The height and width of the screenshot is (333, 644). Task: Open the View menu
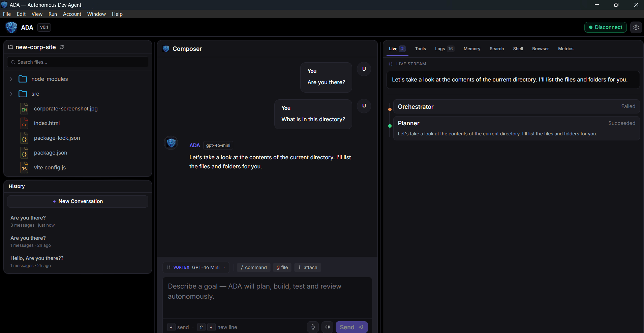[37, 14]
